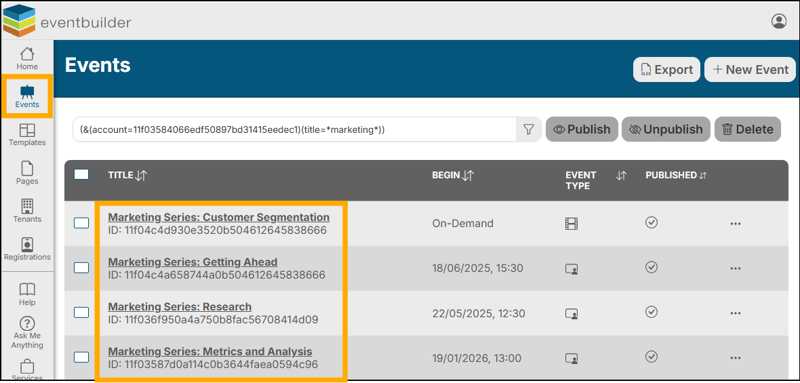
Task: Click ID 11f04c4a658744a0b504612645838666 text
Action: tap(216, 275)
